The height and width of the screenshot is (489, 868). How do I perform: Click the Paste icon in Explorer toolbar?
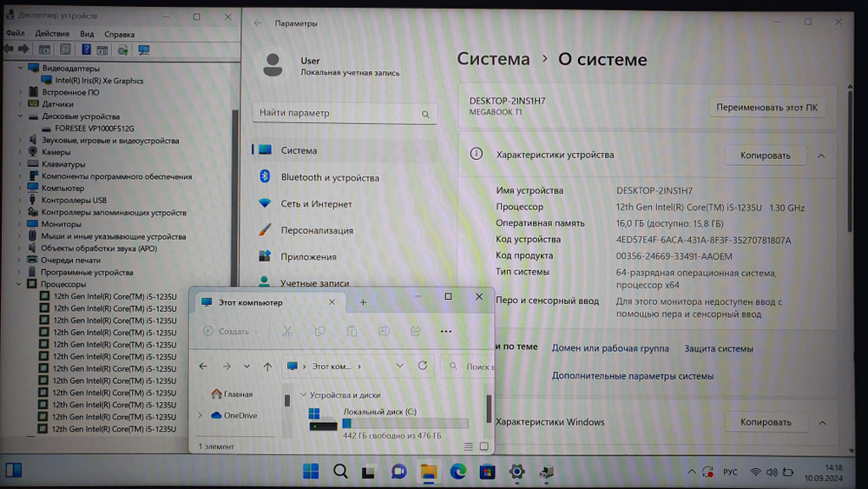click(352, 331)
